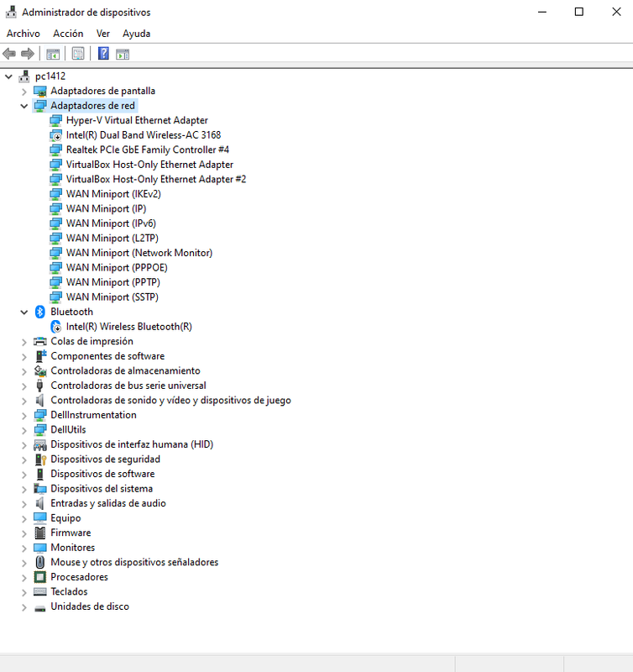Expand Adaptadores de pantalla

tap(24, 92)
